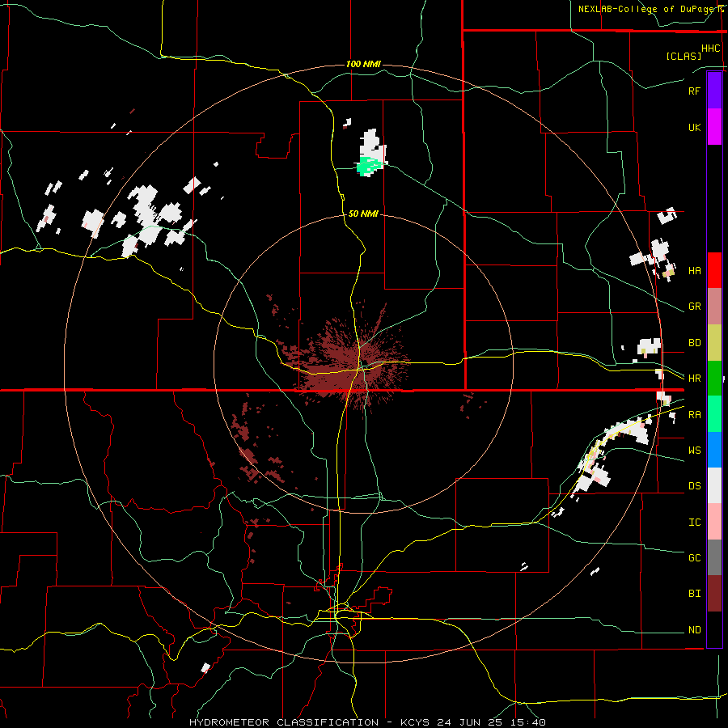Select the BI brown legend swatch
Viewport: 728px width, 728px height.
pos(714,594)
